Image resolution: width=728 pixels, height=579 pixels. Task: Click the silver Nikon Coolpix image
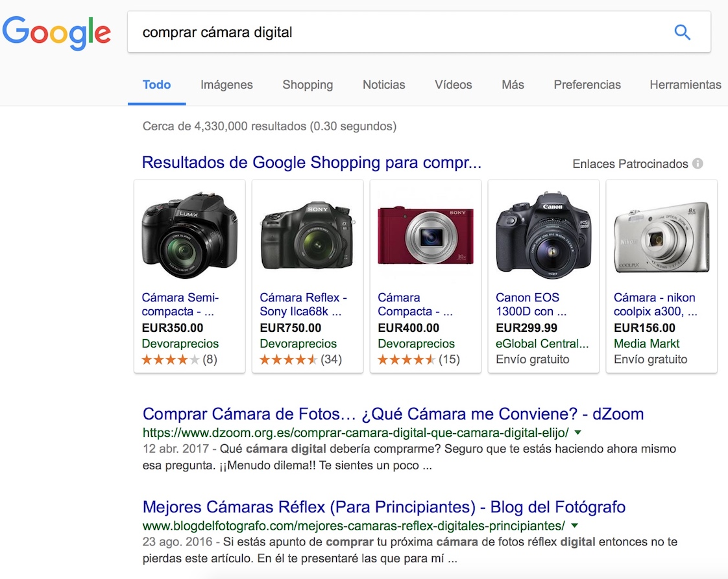662,237
